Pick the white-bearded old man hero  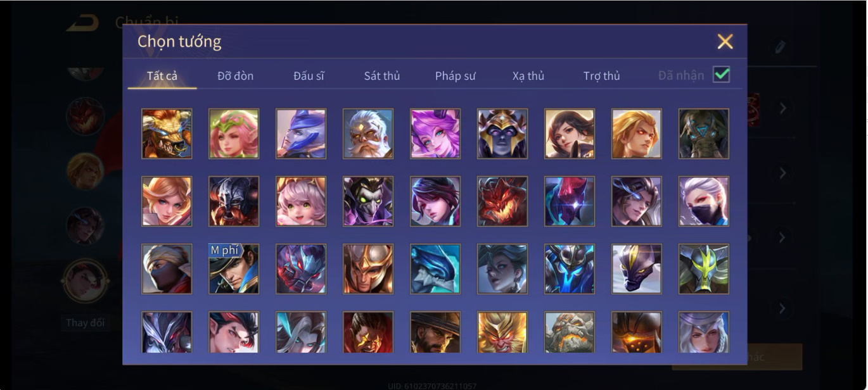[368, 133]
